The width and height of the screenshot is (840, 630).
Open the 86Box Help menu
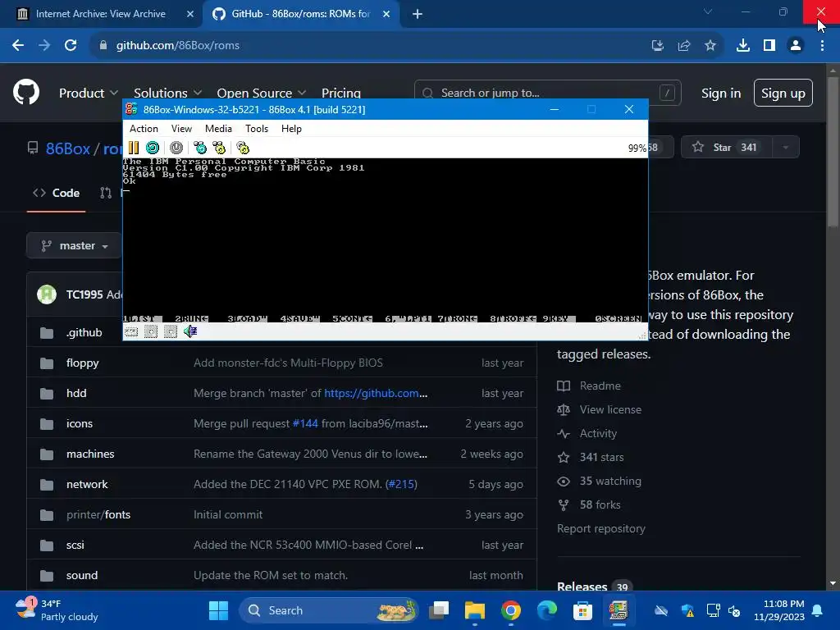coord(291,129)
